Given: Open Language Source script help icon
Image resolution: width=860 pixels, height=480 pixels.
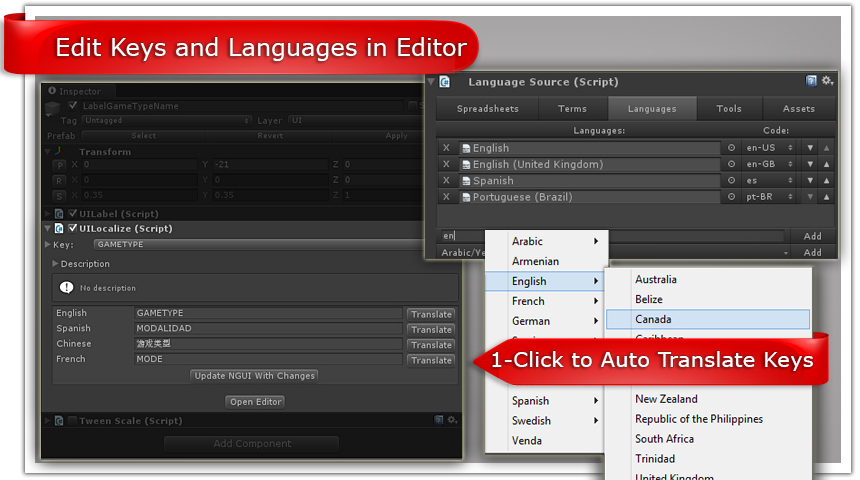Looking at the screenshot, I should tap(811, 81).
